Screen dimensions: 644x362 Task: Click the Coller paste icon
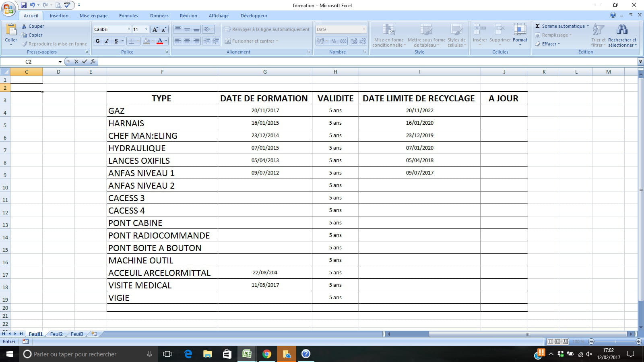[x=11, y=30]
